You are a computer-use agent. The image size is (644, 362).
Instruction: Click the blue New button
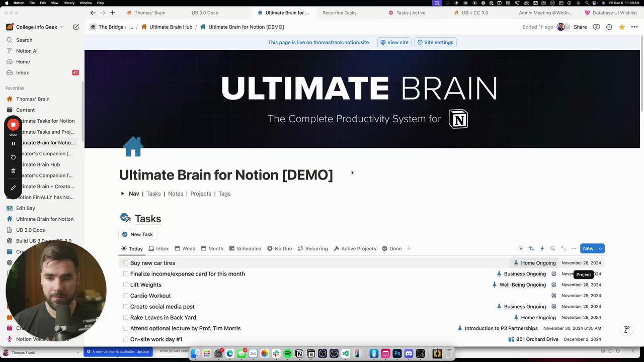588,248
